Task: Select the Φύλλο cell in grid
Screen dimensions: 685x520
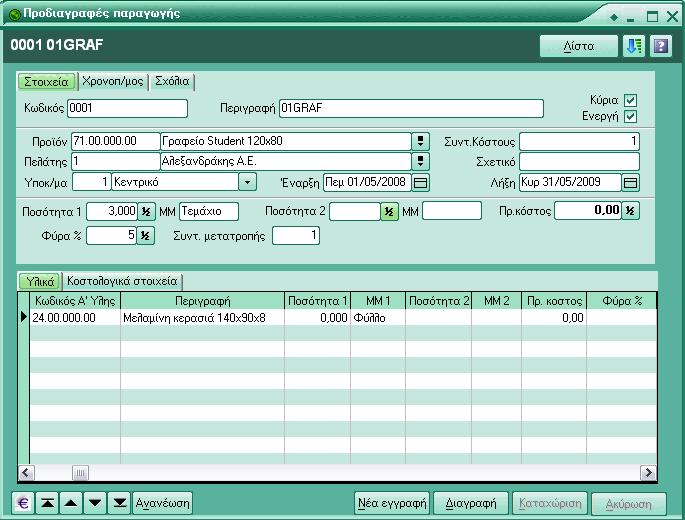Action: 378,318
